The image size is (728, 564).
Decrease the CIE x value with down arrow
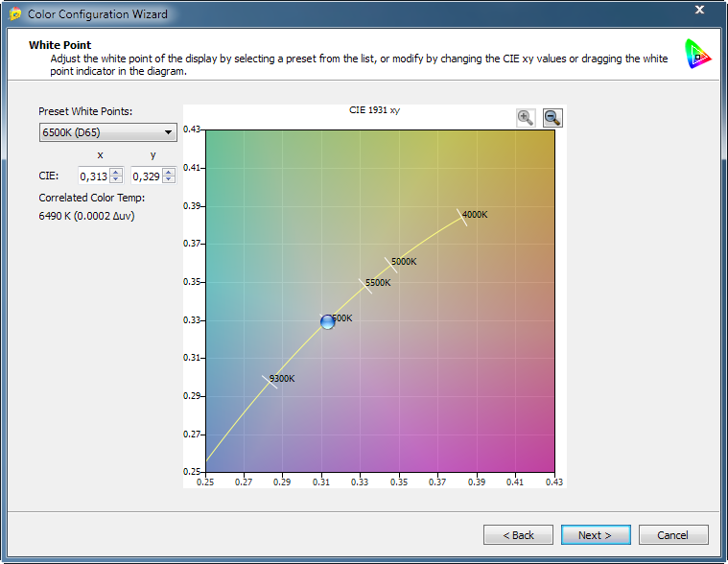(116, 179)
